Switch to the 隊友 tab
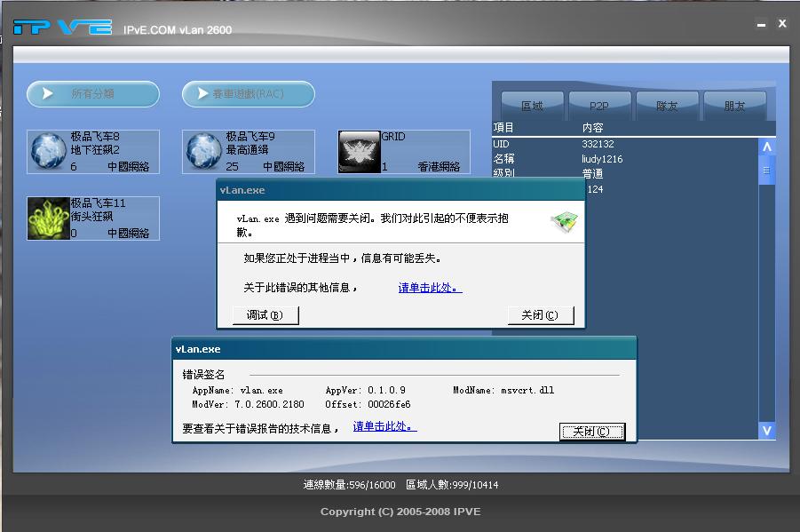800x532 pixels. click(x=667, y=106)
